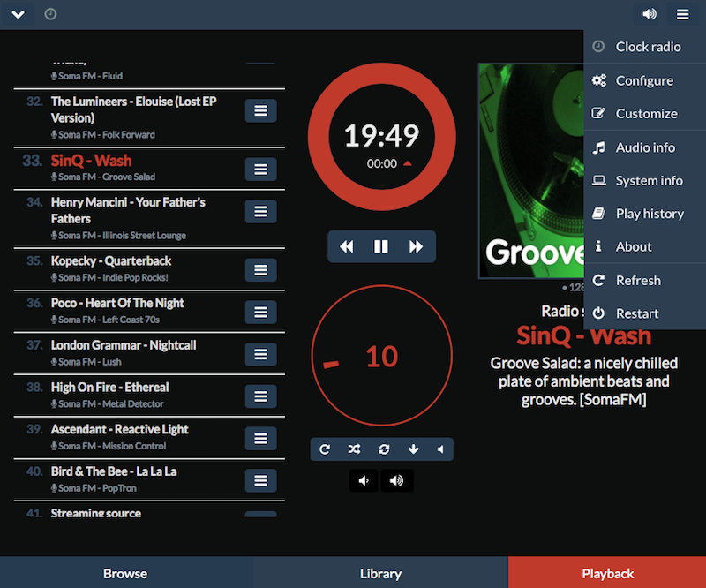Open menu for Poco - Heart Of The Night
This screenshot has width=706, height=588.
[x=260, y=312]
